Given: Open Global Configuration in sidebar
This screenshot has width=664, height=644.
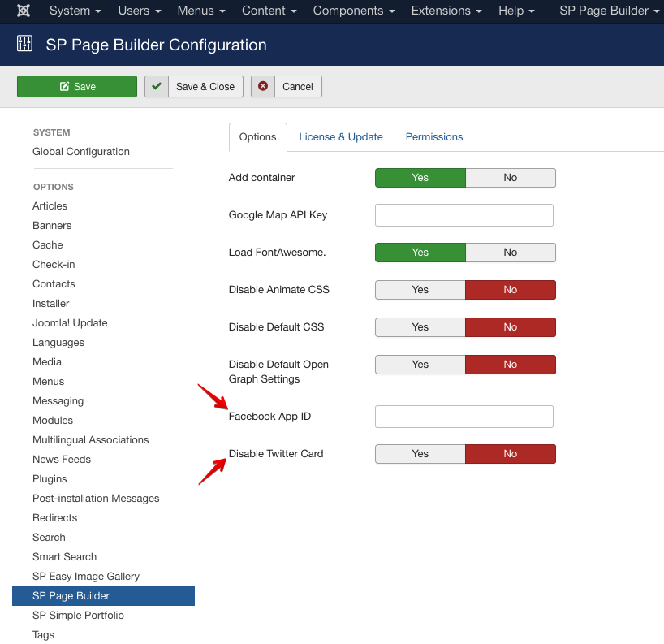Looking at the screenshot, I should 81,152.
